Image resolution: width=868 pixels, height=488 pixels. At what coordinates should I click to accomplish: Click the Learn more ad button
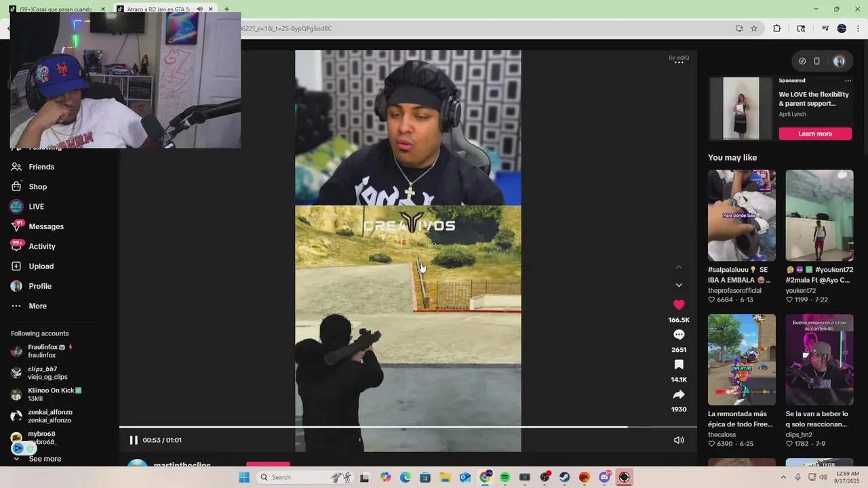click(x=815, y=134)
